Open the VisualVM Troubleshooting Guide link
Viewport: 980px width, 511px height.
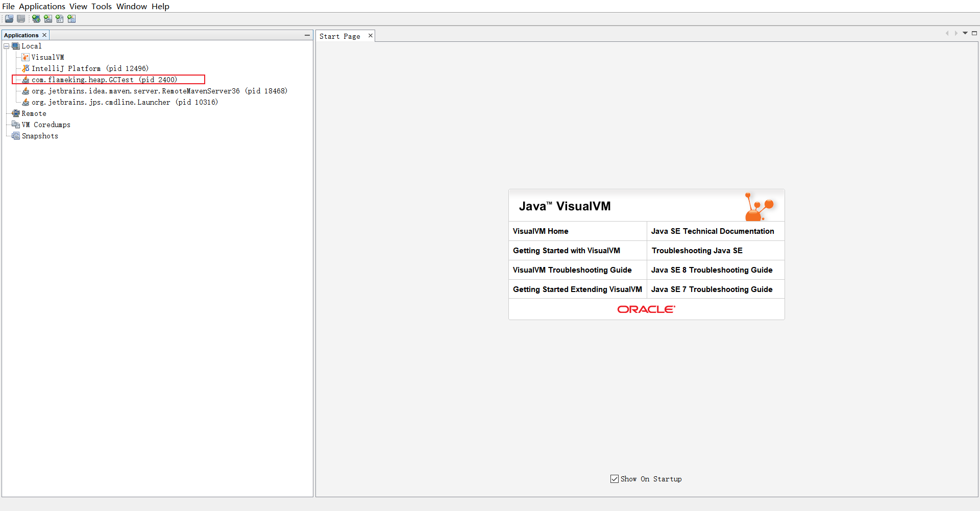point(572,270)
